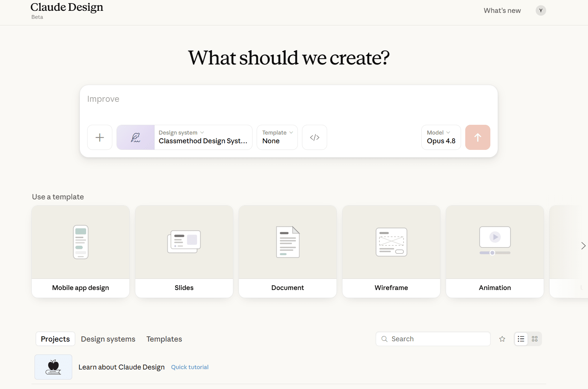Click the code brackets icon button
The width and height of the screenshot is (588, 389).
click(x=315, y=137)
